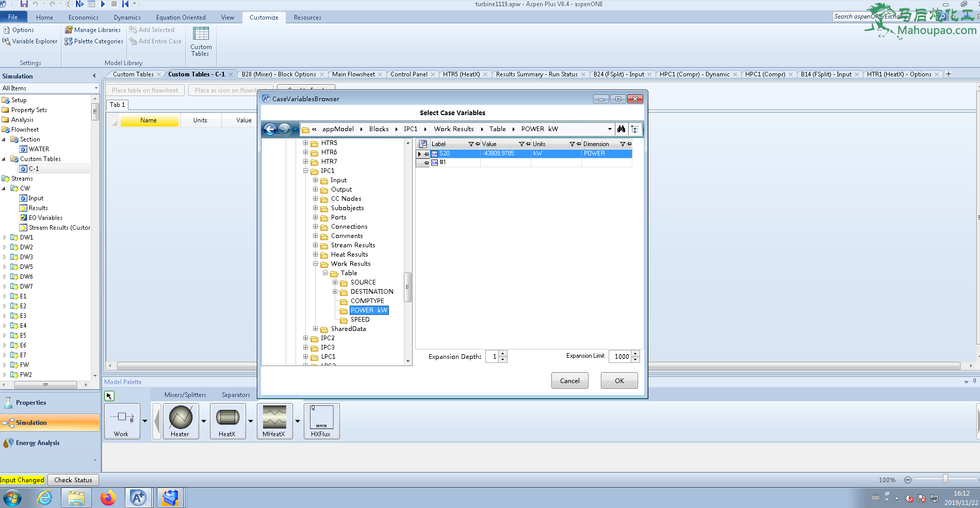The height and width of the screenshot is (508, 980).
Task: Run simulation with blue play icon
Action: [103, 4]
